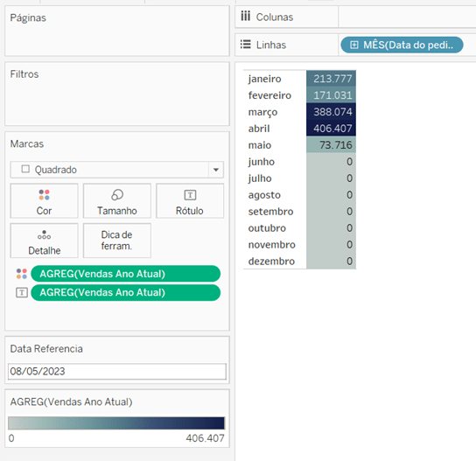Image resolution: width=476 pixels, height=461 pixels.
Task: Select the abril cell showing 406.407
Action: click(x=331, y=129)
